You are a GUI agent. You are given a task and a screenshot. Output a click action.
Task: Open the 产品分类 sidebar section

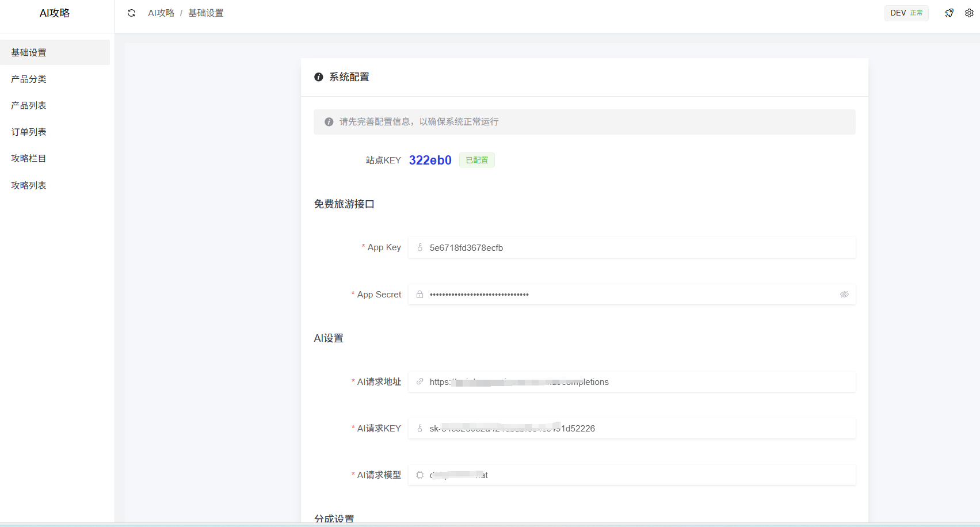click(x=28, y=79)
